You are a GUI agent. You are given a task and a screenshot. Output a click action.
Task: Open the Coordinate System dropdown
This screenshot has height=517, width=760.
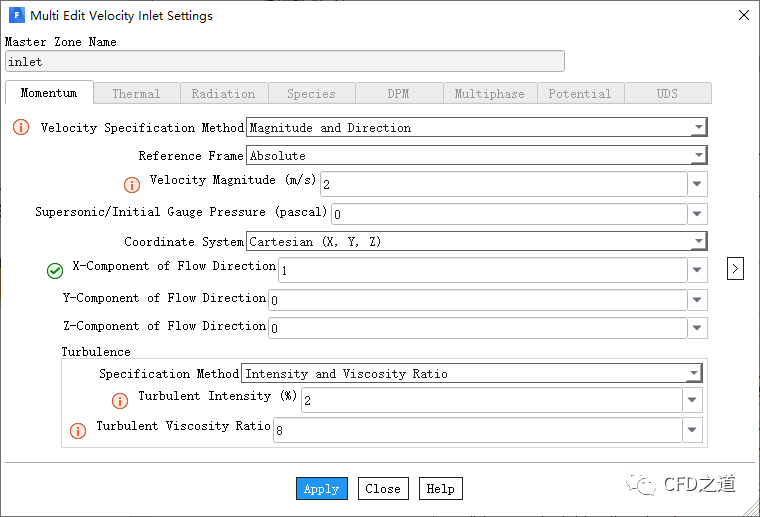(697, 242)
